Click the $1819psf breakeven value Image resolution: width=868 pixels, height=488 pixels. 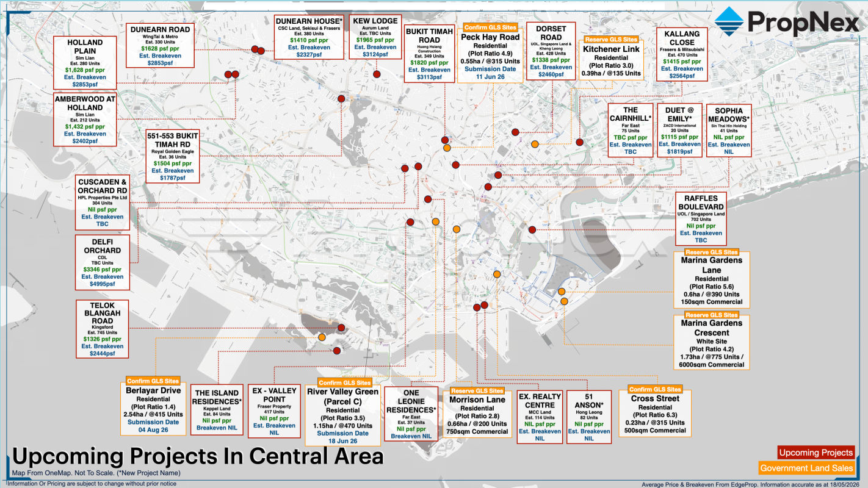(679, 151)
